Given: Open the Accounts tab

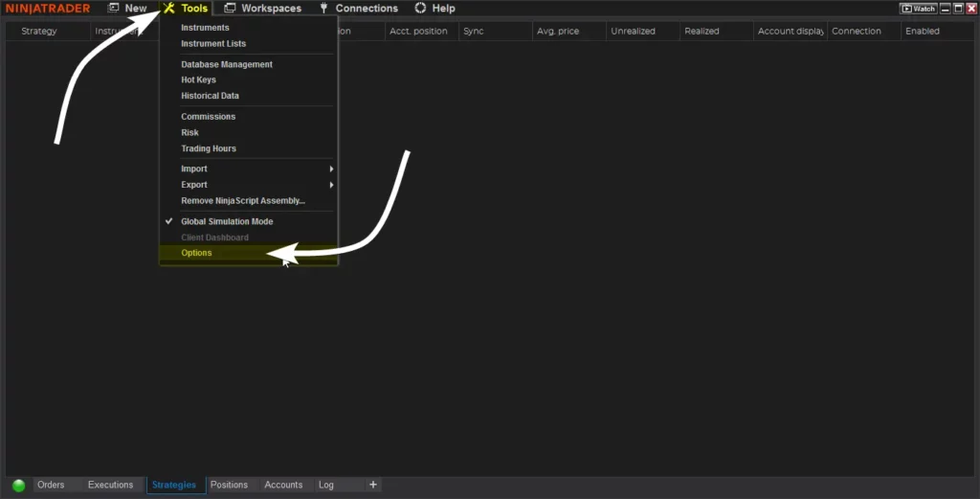Looking at the screenshot, I should pyautogui.click(x=283, y=485).
